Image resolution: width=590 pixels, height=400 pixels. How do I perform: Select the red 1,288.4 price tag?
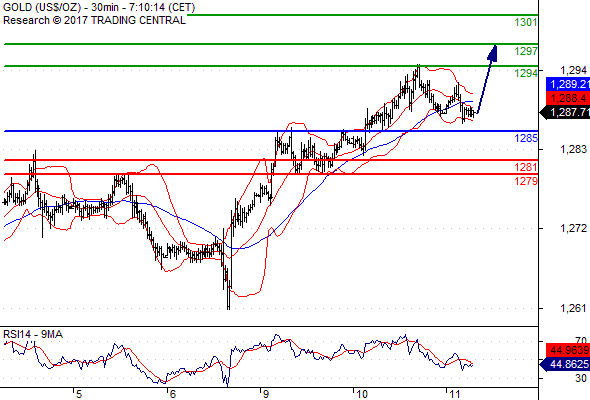(568, 98)
